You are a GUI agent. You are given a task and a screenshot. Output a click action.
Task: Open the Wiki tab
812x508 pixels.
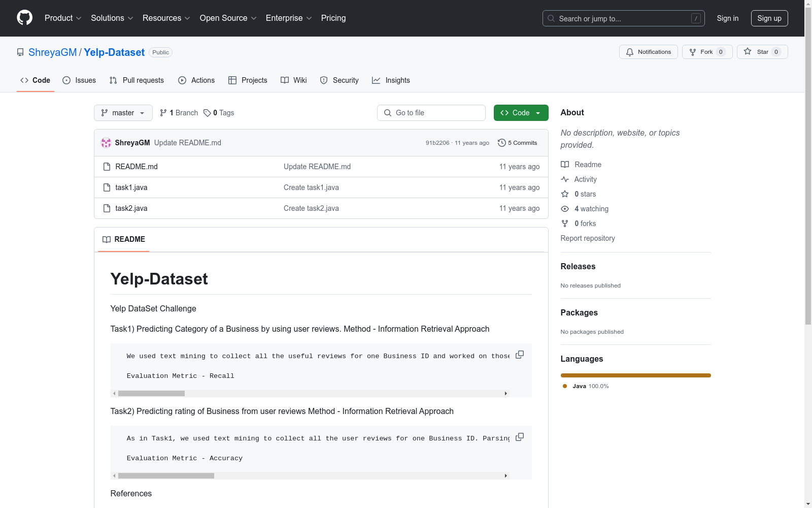(x=294, y=80)
